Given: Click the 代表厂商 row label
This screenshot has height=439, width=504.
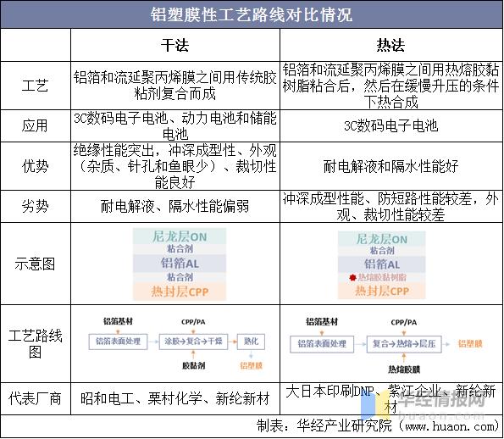Looking at the screenshot, I should click(35, 398).
